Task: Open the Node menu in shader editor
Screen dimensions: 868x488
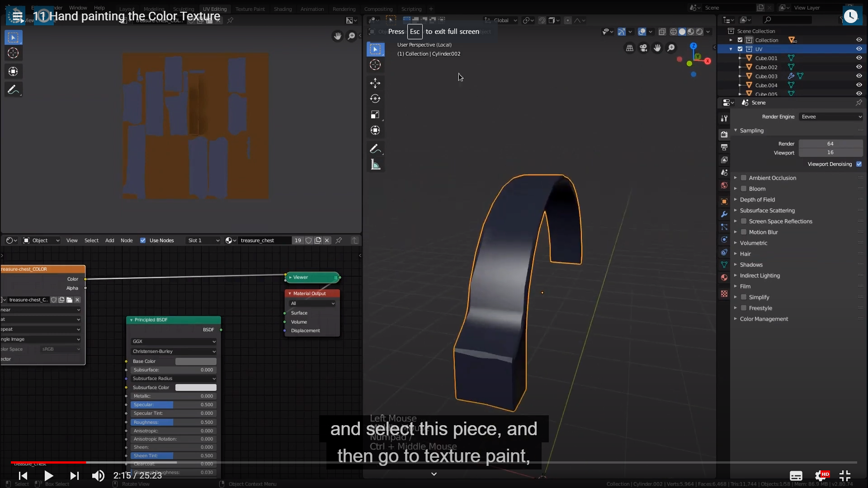Action: (x=127, y=240)
